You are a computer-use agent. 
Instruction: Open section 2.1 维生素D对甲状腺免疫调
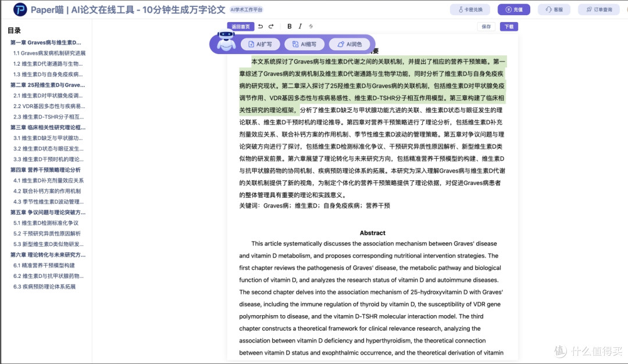pos(48,95)
